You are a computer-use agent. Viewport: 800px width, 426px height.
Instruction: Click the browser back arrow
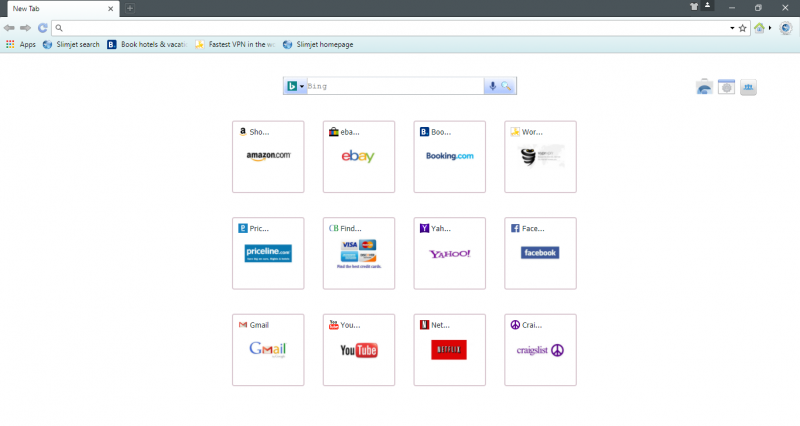[x=9, y=28]
